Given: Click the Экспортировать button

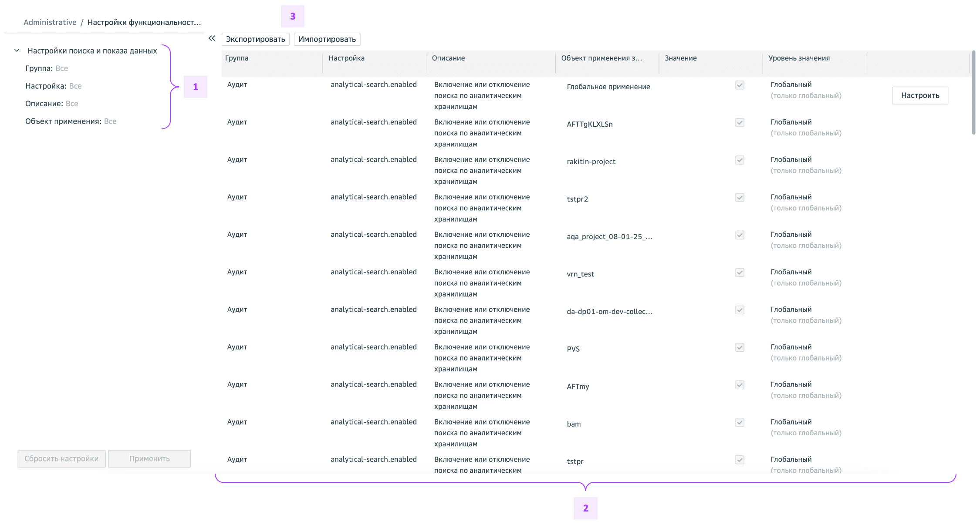Looking at the screenshot, I should pyautogui.click(x=255, y=39).
